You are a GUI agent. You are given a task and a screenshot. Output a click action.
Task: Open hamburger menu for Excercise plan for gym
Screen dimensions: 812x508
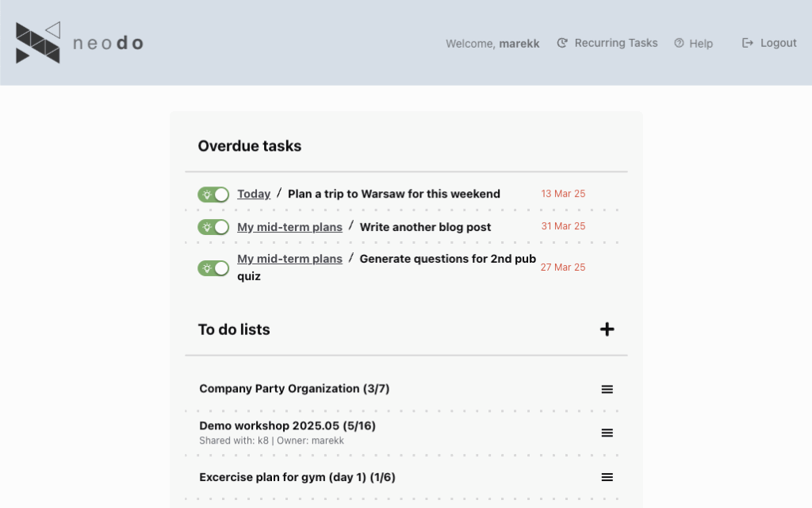607,477
